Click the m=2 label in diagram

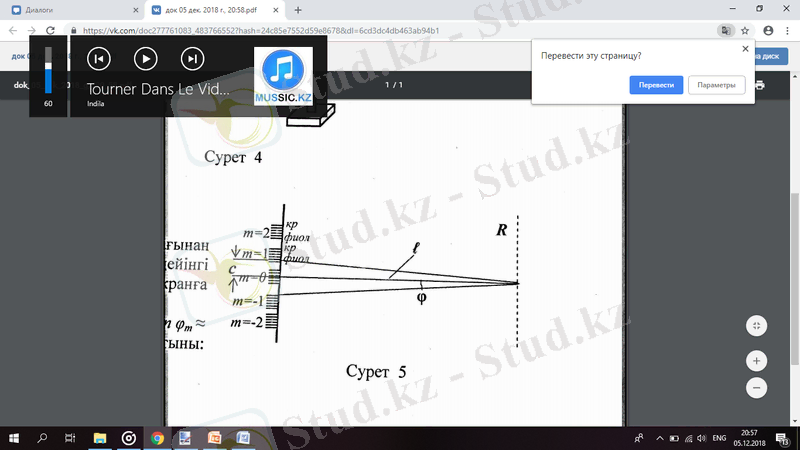(256, 233)
